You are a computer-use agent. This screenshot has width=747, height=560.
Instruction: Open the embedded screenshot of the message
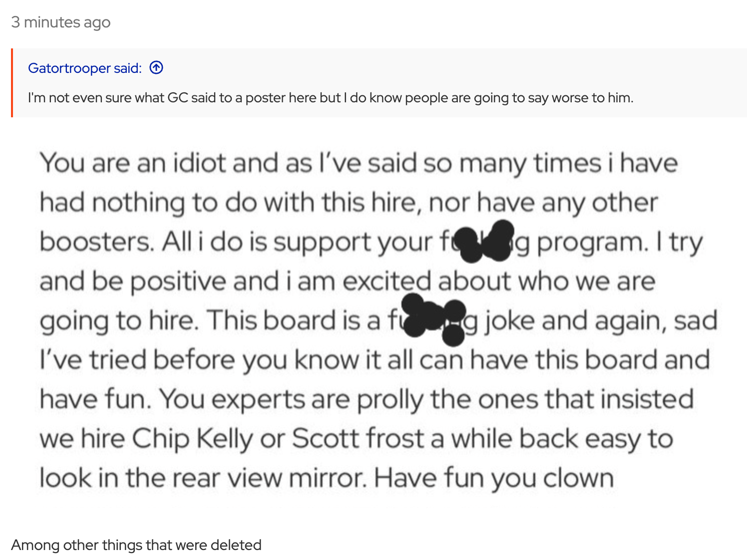tap(377, 319)
